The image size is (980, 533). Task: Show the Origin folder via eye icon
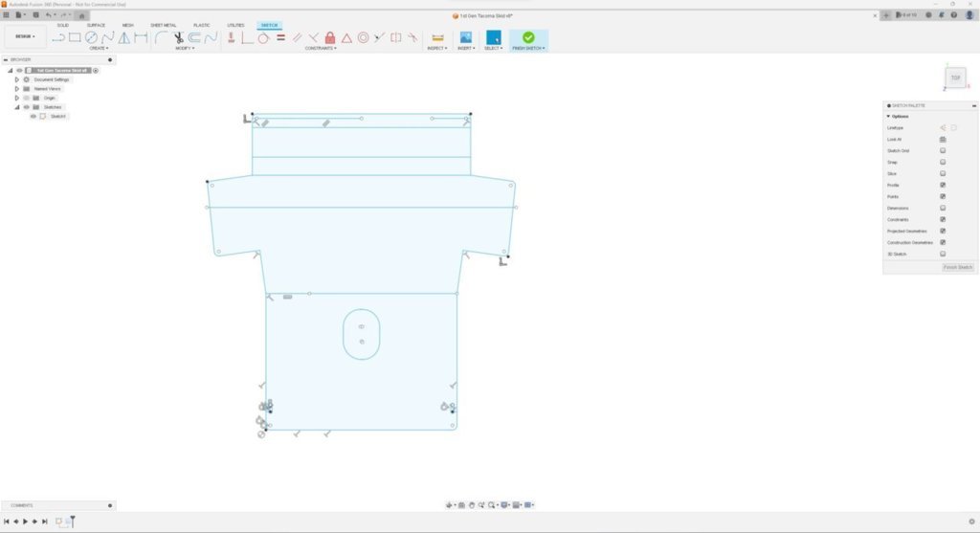coord(26,99)
